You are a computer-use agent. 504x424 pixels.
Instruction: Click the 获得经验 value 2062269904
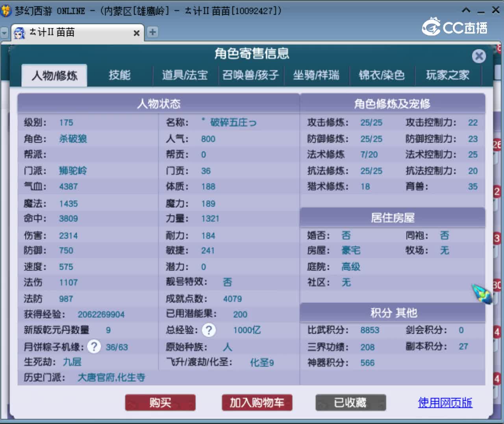click(x=101, y=314)
